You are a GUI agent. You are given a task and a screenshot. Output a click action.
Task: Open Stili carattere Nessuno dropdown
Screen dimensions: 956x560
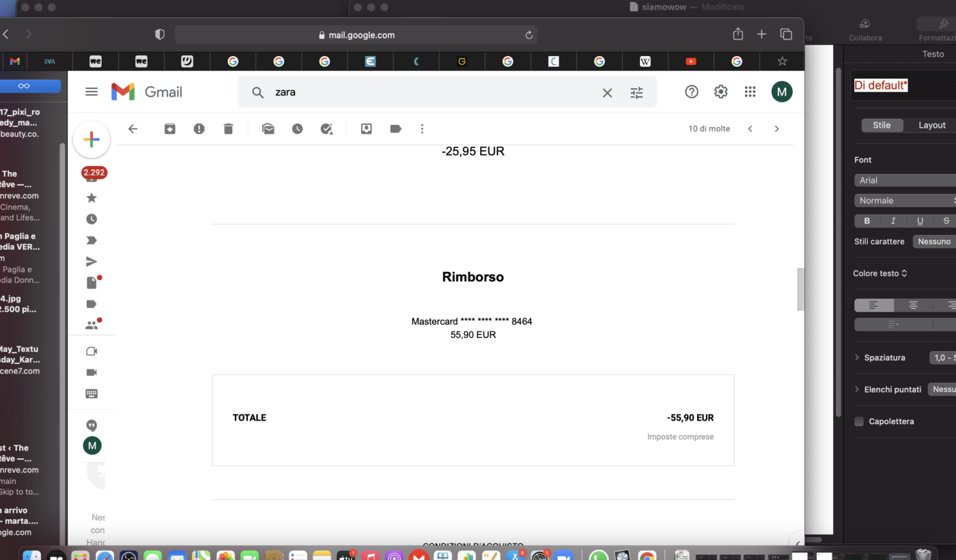pos(934,242)
